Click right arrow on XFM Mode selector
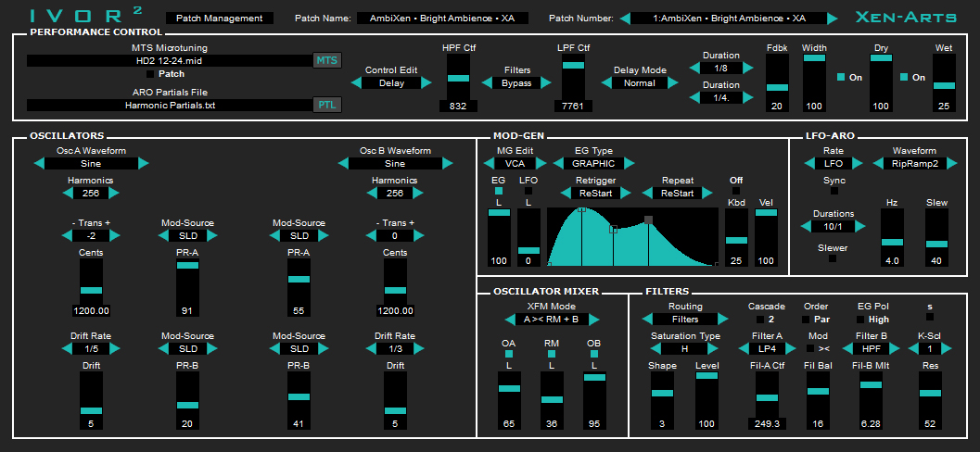Image resolution: width=980 pixels, height=452 pixels. (x=593, y=320)
